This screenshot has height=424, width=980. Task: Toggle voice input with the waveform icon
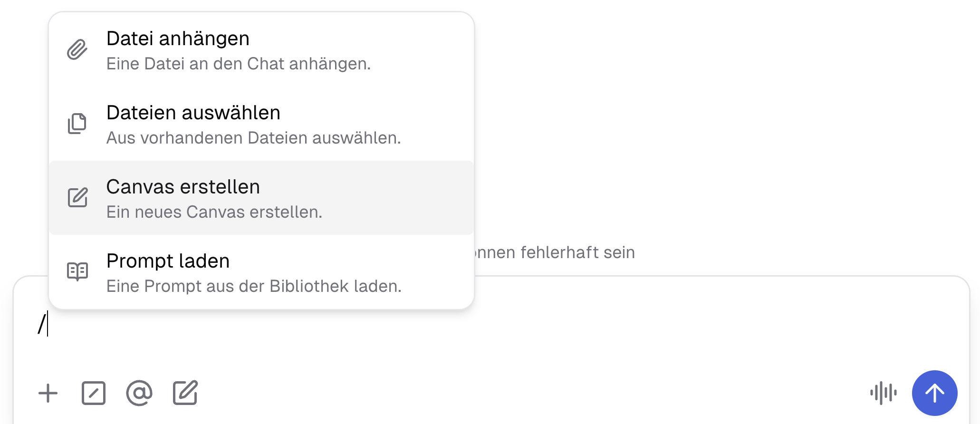[883, 393]
